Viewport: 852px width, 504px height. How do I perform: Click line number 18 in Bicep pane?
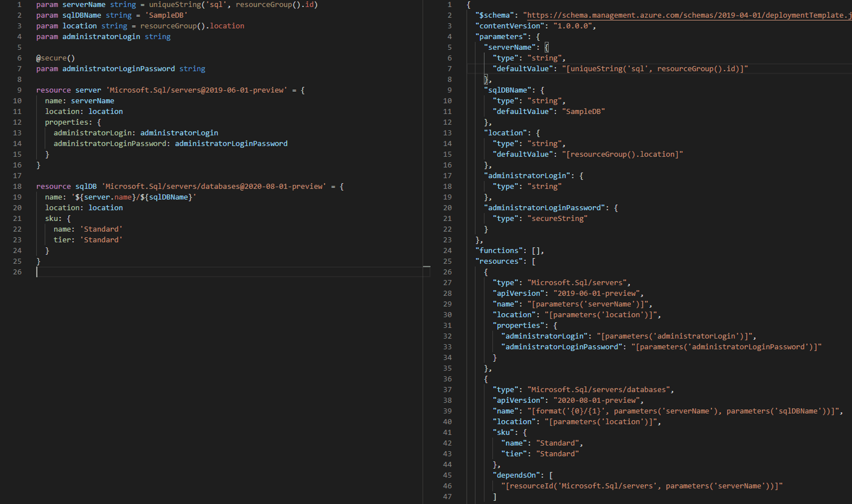click(x=17, y=186)
